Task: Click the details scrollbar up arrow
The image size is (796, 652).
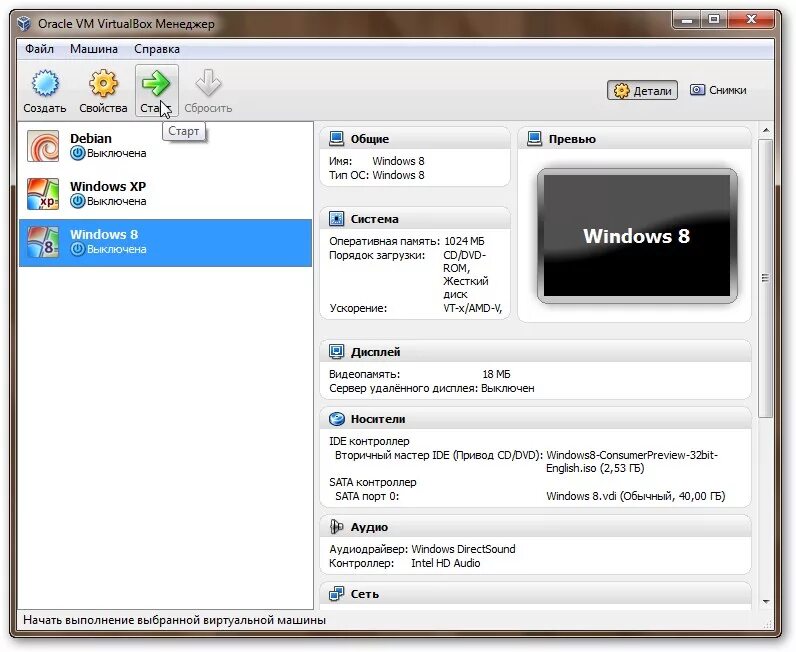Action: pyautogui.click(x=766, y=131)
